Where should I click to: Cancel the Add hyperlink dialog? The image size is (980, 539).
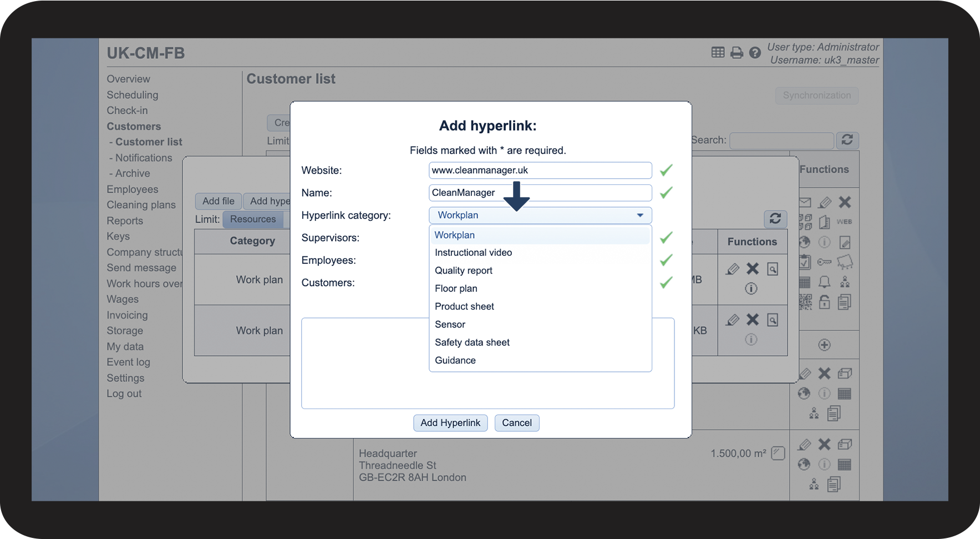(517, 423)
